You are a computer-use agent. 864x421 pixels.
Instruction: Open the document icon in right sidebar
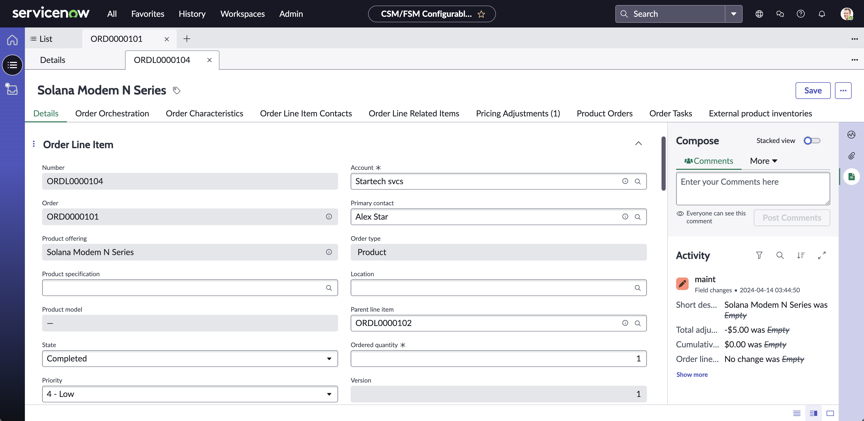pyautogui.click(x=851, y=176)
